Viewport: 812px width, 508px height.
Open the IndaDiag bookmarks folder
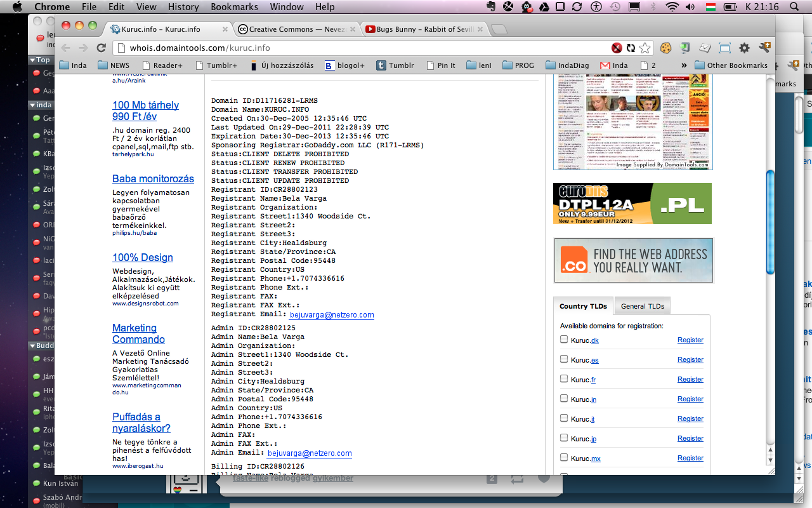point(566,65)
